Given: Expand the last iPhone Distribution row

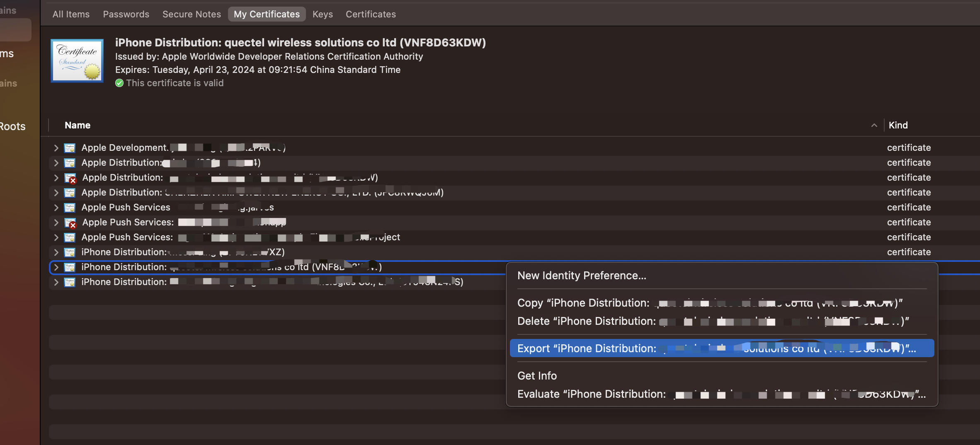Looking at the screenshot, I should [56, 282].
